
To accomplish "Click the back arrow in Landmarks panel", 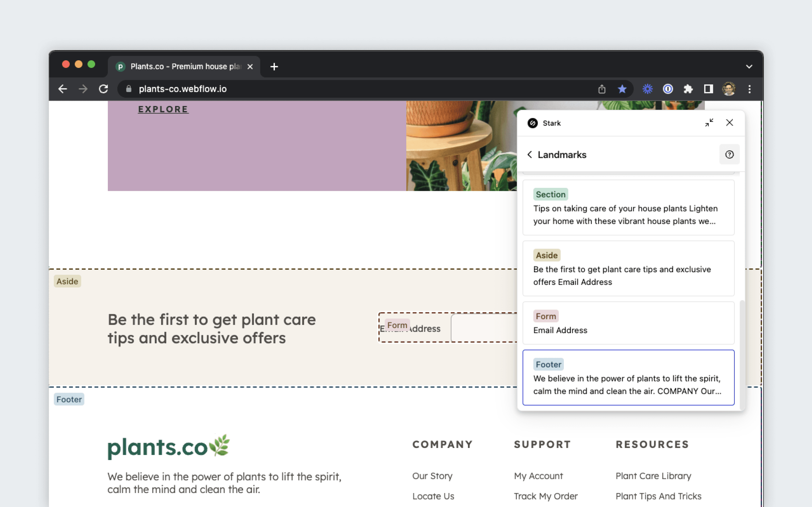I will pyautogui.click(x=529, y=154).
